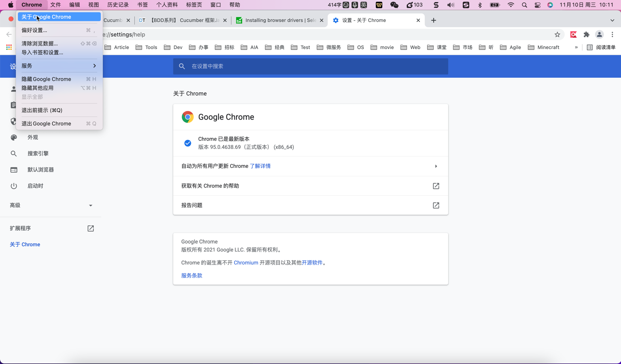Viewport: 621px width, 364px height.
Task: Open the reading list 阅读清单
Action: pyautogui.click(x=601, y=47)
